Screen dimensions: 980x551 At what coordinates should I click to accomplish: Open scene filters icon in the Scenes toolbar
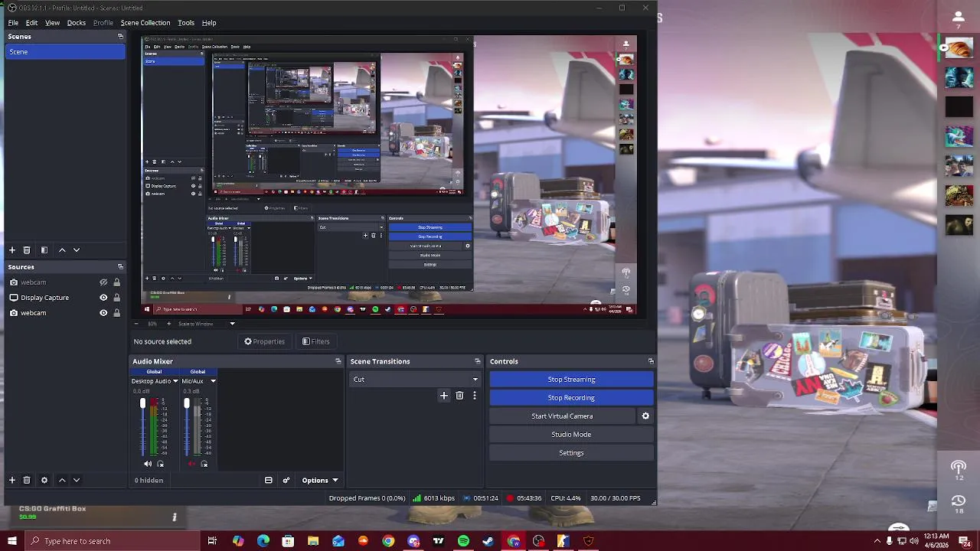point(44,250)
